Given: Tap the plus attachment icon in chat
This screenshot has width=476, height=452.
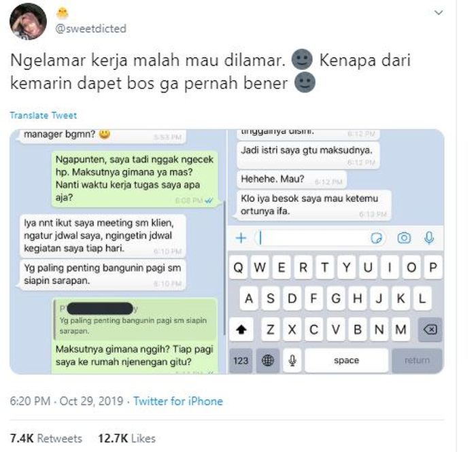Looking at the screenshot, I should click(241, 238).
